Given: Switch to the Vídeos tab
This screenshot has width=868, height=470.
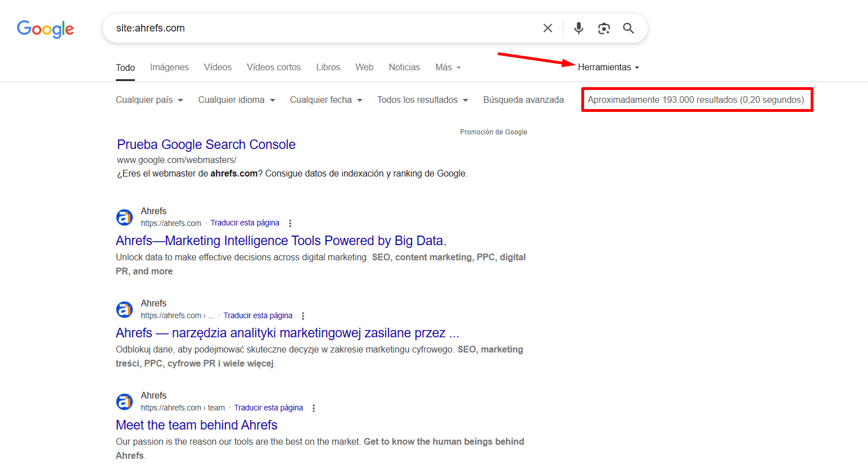Looking at the screenshot, I should pyautogui.click(x=218, y=67).
